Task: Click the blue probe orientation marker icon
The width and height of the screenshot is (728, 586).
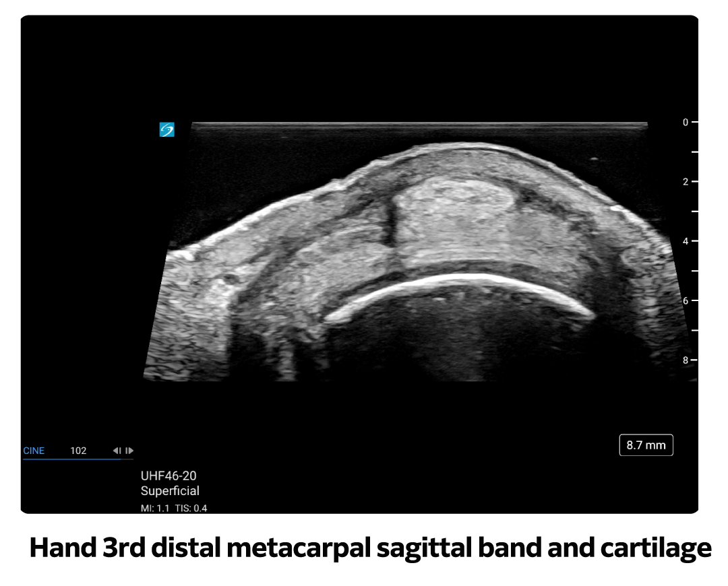Action: point(166,129)
